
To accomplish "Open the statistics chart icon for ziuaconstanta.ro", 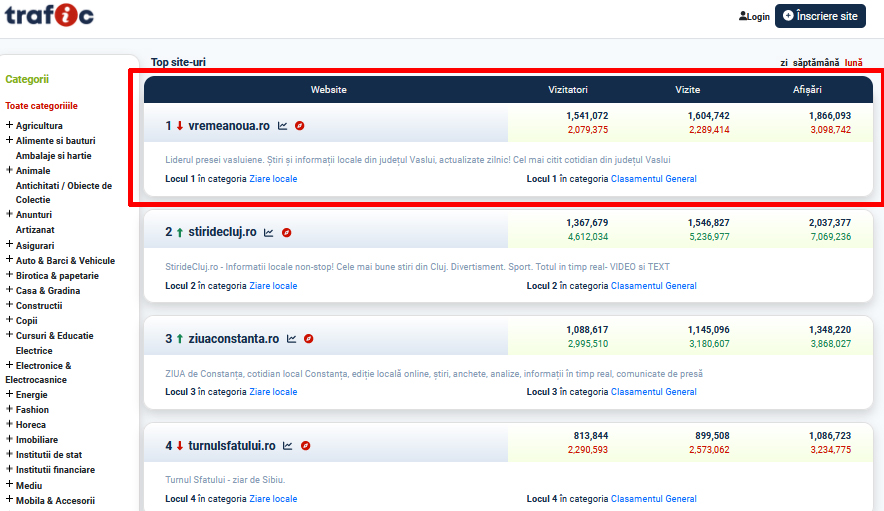I will coord(291,339).
